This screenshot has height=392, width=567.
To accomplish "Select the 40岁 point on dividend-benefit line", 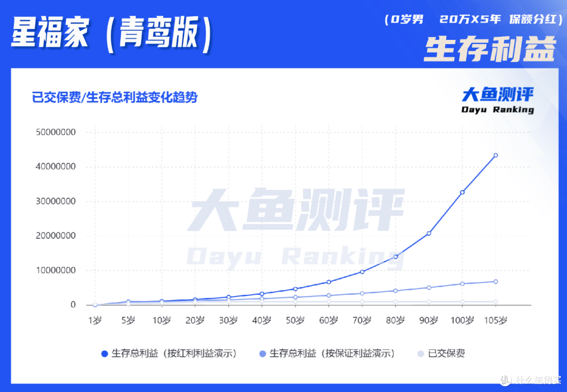I will coord(262,294).
